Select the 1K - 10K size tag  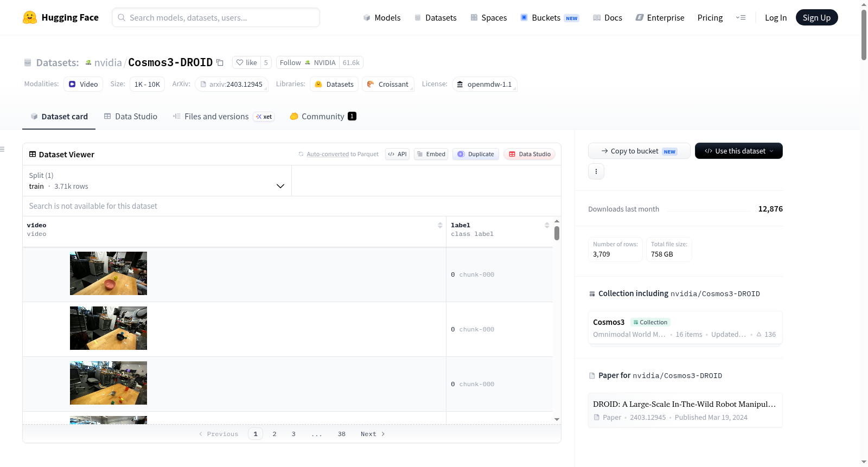tap(147, 84)
